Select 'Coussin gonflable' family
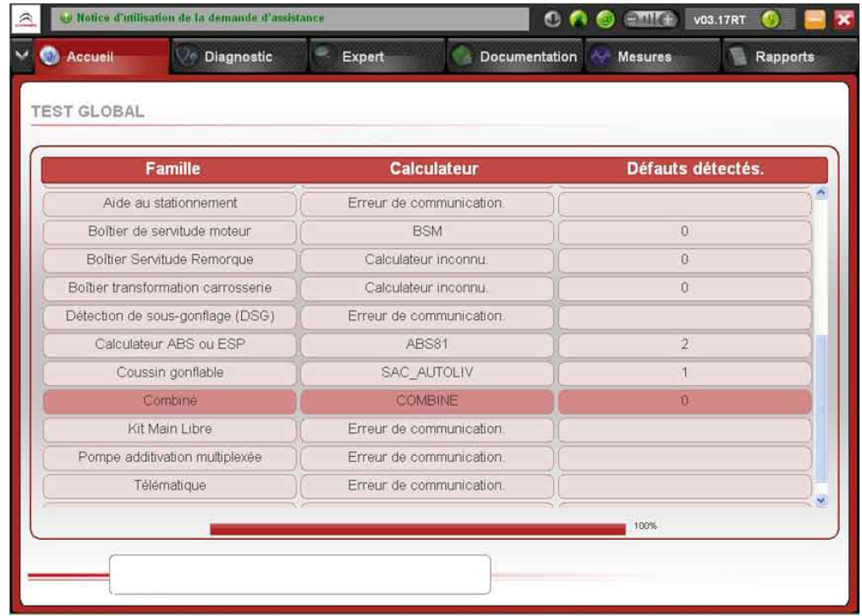Image resolution: width=862 pixels, height=616 pixels. pyautogui.click(x=169, y=372)
